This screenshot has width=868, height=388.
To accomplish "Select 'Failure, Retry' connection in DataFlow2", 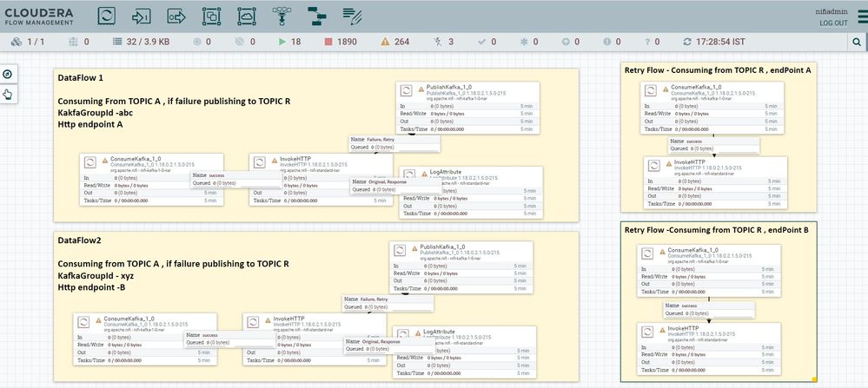I will click(x=388, y=304).
